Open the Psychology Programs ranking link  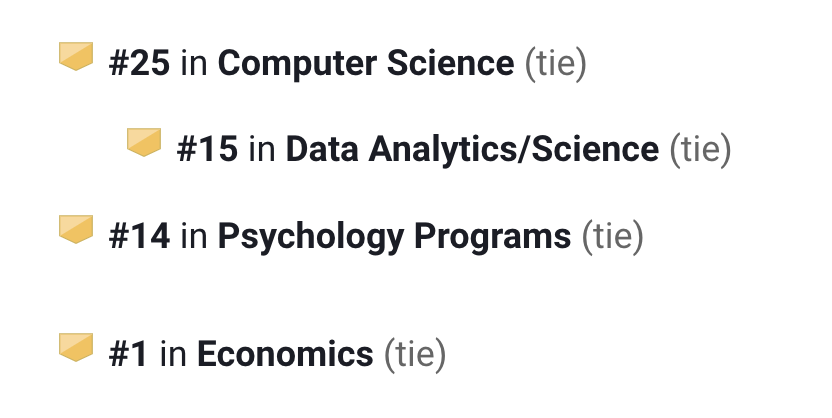coord(394,238)
